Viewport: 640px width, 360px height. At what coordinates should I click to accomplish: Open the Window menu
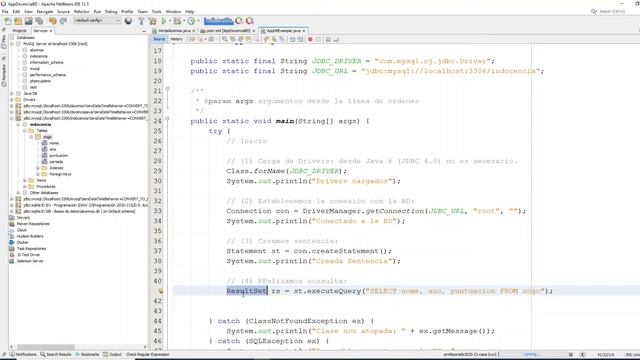coord(173,12)
